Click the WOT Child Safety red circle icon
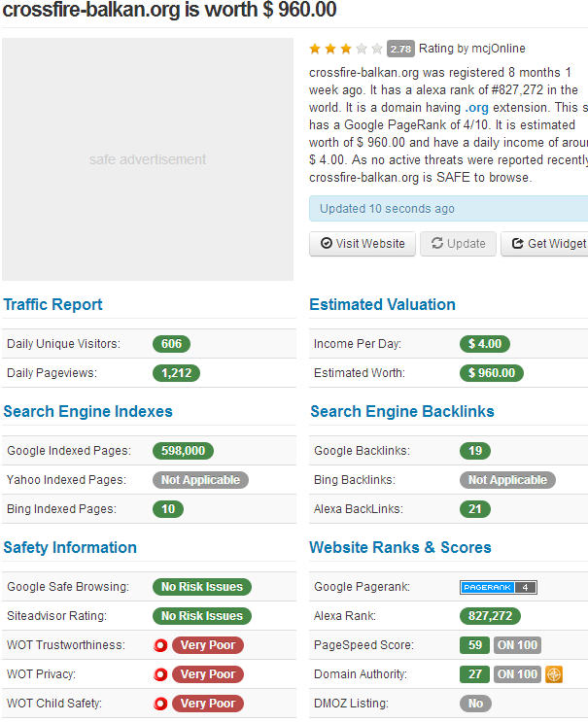The width and height of the screenshot is (588, 722). 160,705
